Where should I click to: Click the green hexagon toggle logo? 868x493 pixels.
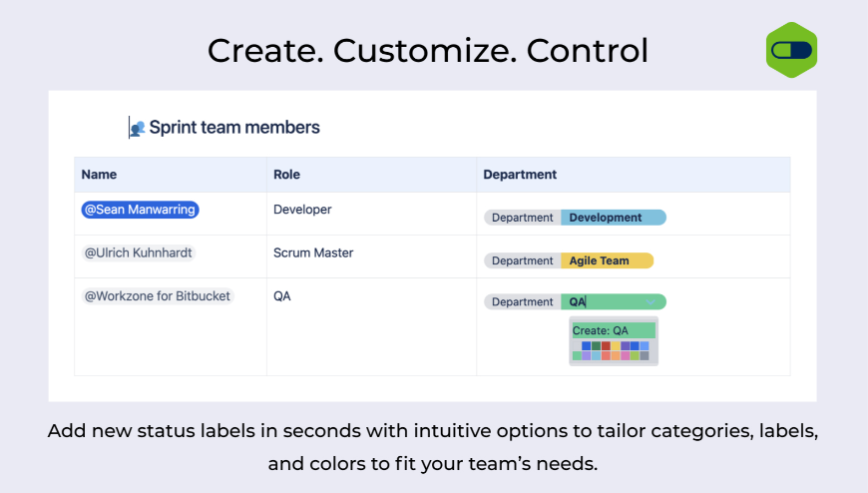point(791,50)
